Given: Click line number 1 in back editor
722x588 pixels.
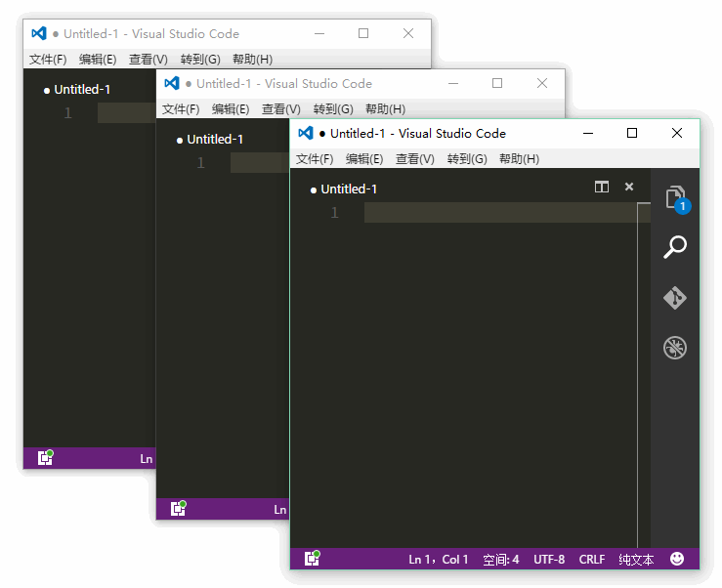Looking at the screenshot, I should [x=67, y=112].
